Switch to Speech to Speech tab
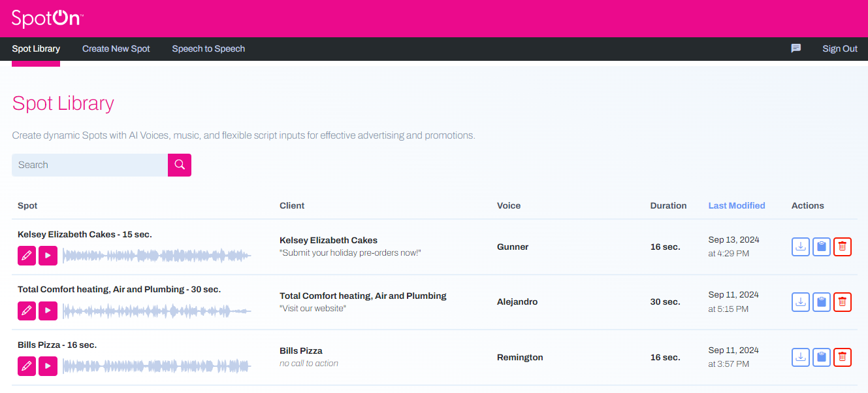 (208, 49)
